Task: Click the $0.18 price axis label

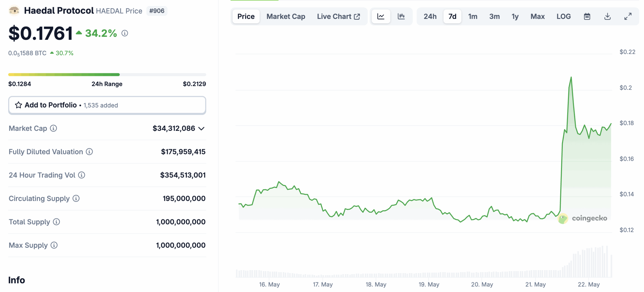Action: (627, 123)
